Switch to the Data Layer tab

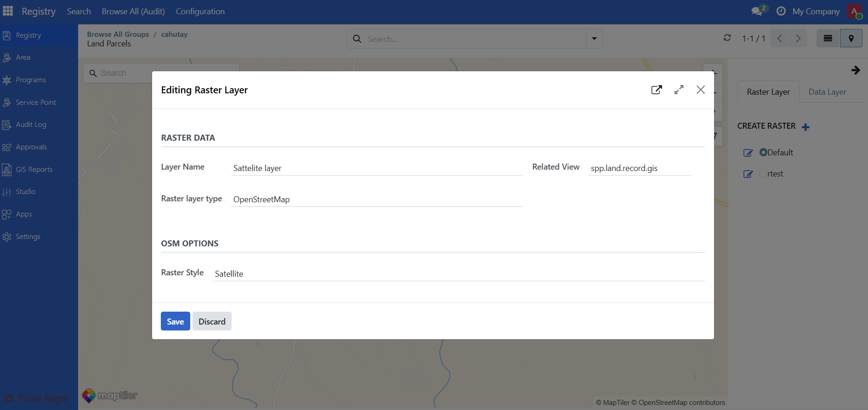pos(827,92)
